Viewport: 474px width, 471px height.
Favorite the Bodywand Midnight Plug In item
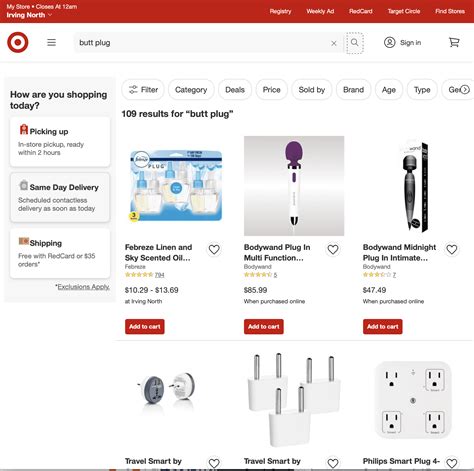pyautogui.click(x=452, y=249)
